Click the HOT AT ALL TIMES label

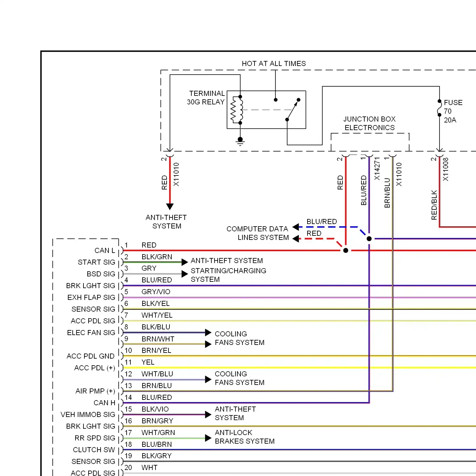pos(274,63)
